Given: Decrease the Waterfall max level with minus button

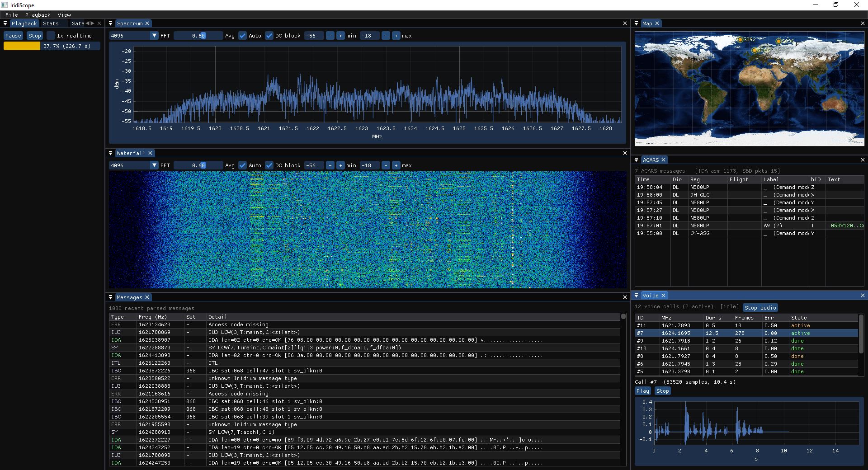Looking at the screenshot, I should tap(386, 165).
